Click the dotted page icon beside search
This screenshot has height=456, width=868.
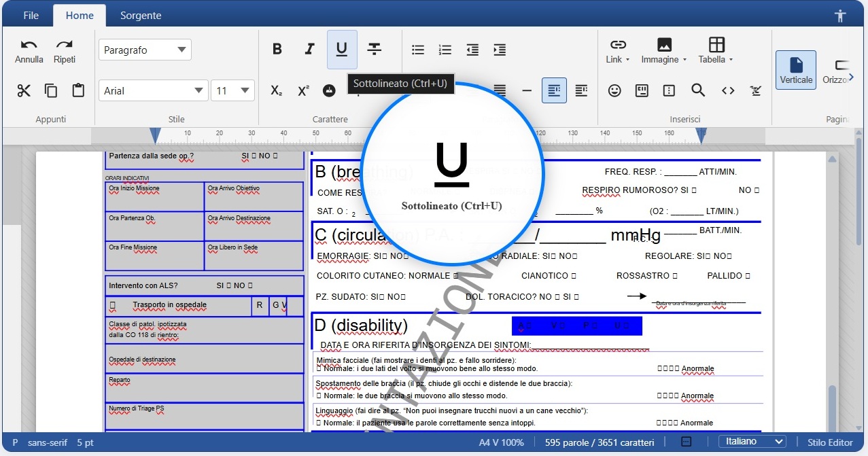(670, 90)
